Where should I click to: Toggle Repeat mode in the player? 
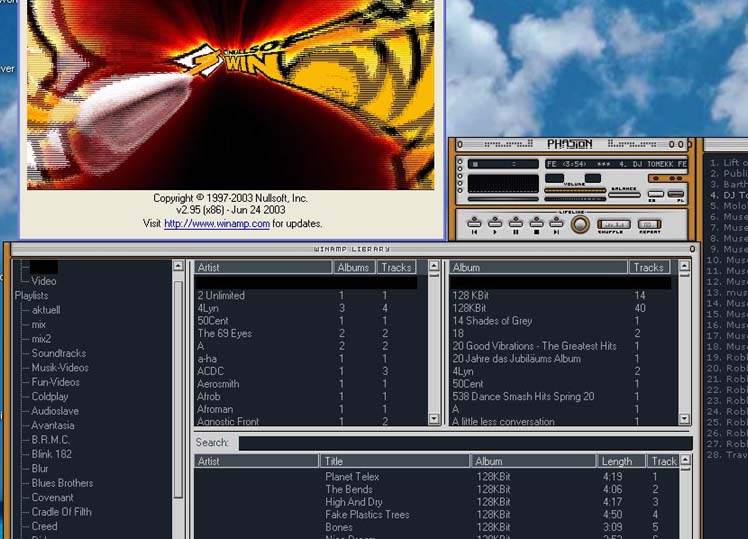tap(649, 225)
